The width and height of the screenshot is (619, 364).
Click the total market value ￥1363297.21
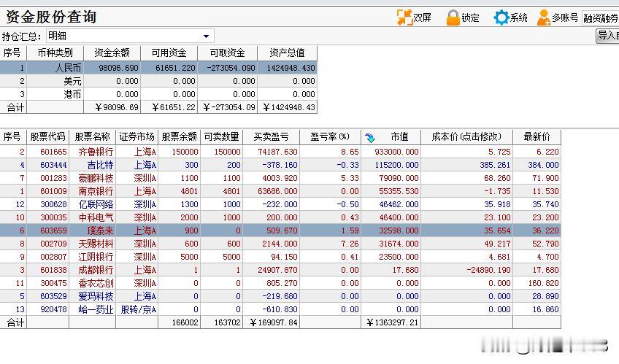(x=392, y=322)
